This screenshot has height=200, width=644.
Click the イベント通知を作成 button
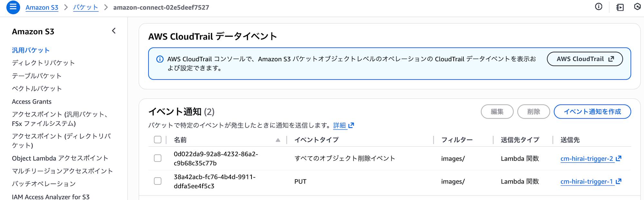point(592,112)
